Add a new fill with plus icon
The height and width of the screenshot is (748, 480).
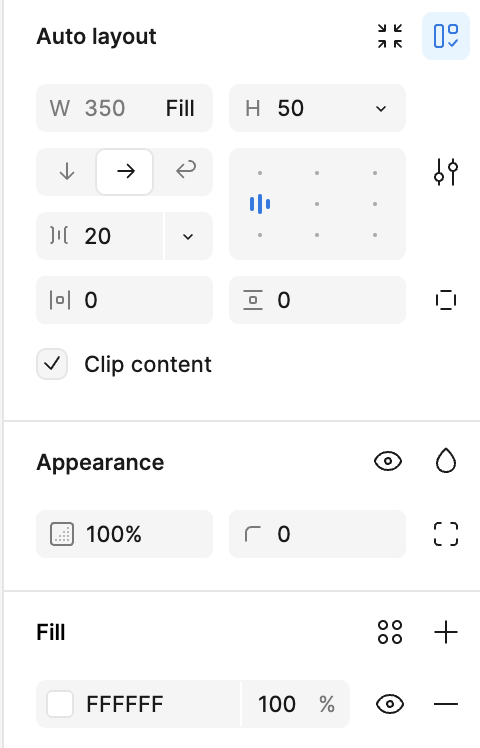pos(446,632)
